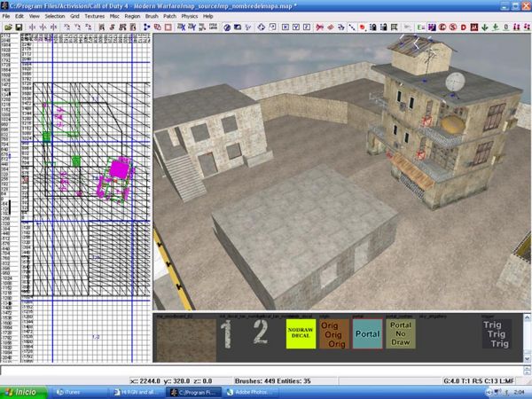This screenshot has height=399, width=532.
Task: Click the green arrow with baseline icon
Action: pyautogui.click(x=496, y=27)
